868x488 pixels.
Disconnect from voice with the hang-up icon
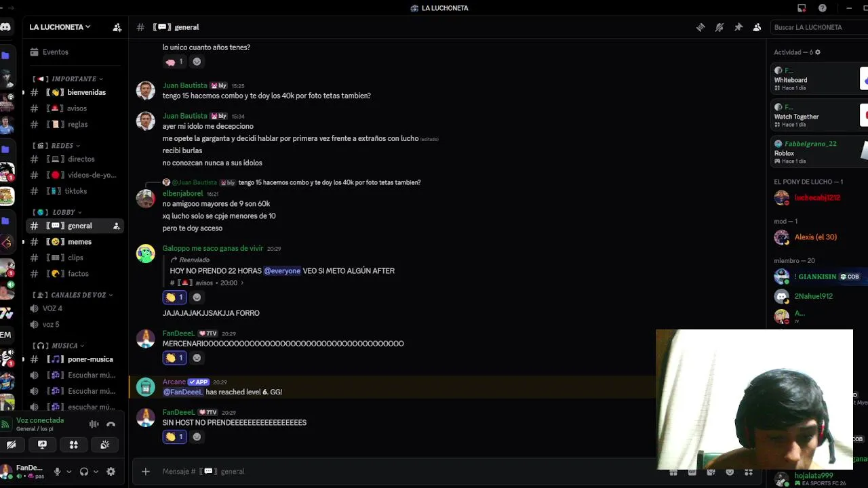point(111,424)
